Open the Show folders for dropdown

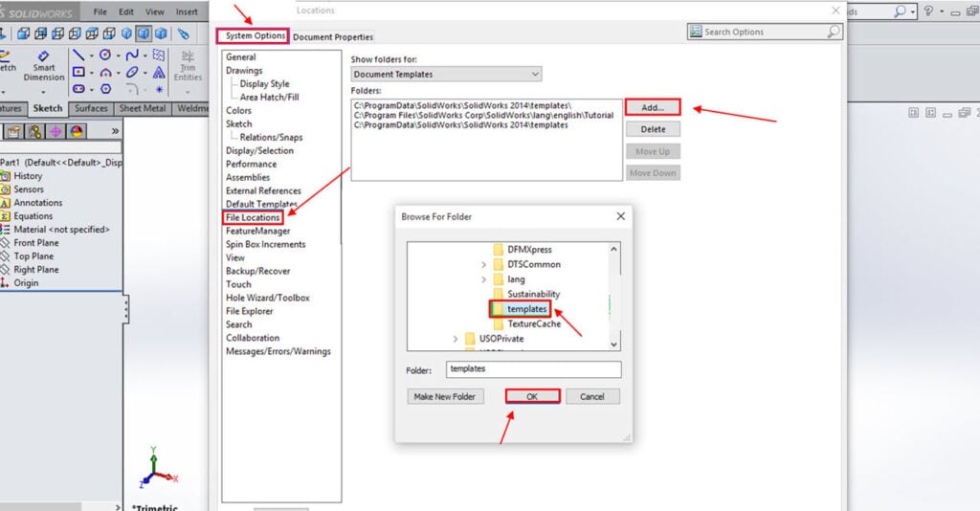tap(446, 74)
